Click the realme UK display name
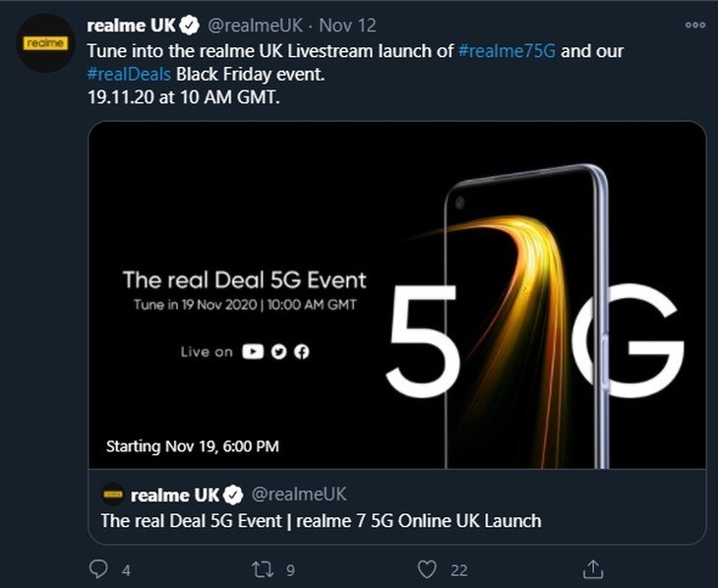 pos(132,26)
